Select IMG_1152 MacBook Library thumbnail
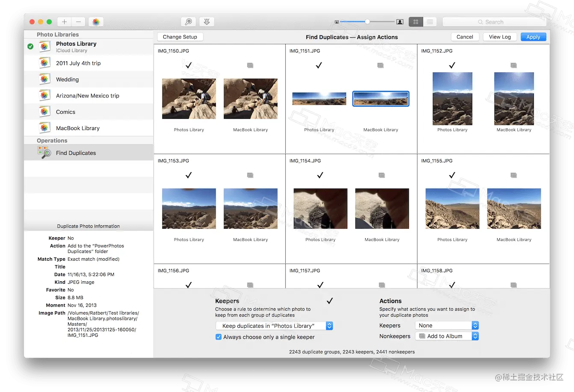Image resolution: width=574 pixels, height=392 pixels. coord(514,99)
